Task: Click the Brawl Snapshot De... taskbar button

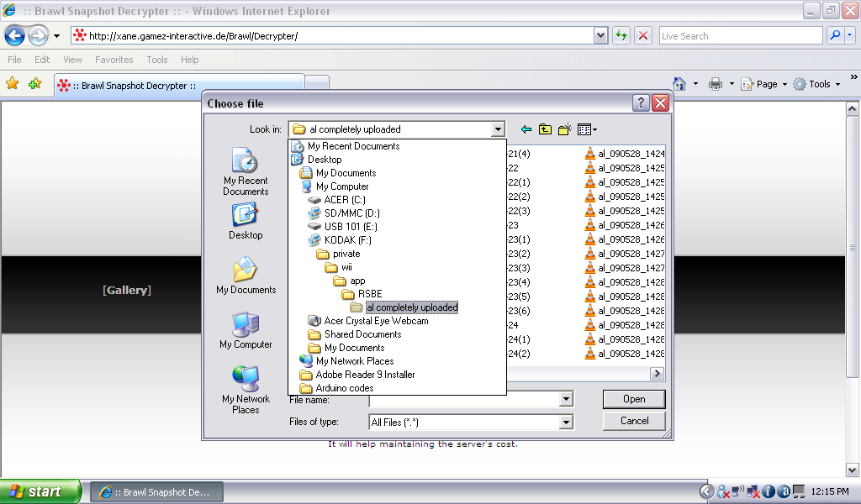Action: (x=156, y=492)
